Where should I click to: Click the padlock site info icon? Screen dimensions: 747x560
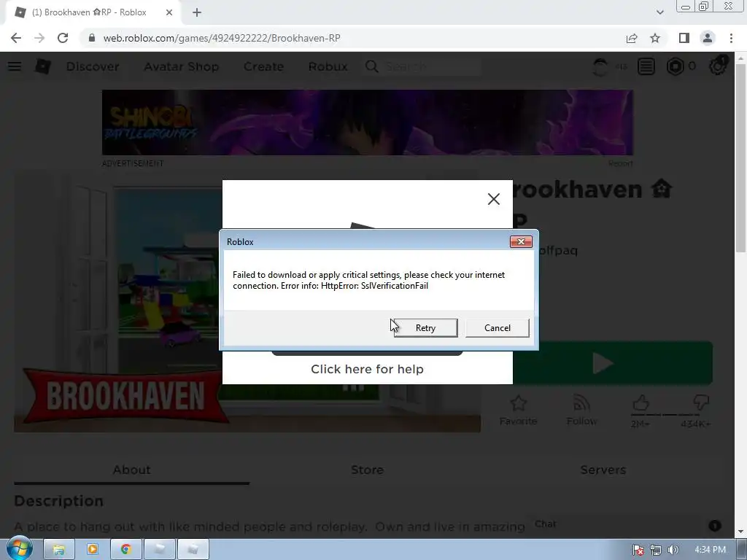pos(91,38)
